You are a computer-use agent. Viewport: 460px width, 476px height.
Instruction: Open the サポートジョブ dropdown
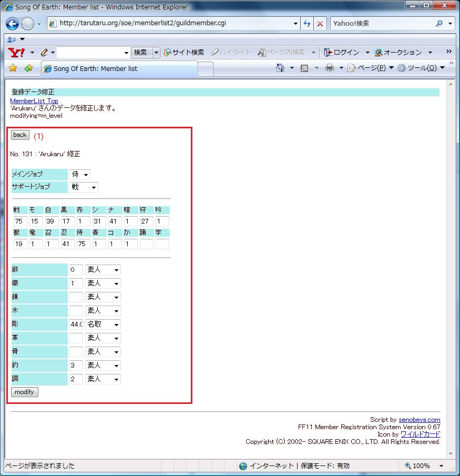click(84, 187)
